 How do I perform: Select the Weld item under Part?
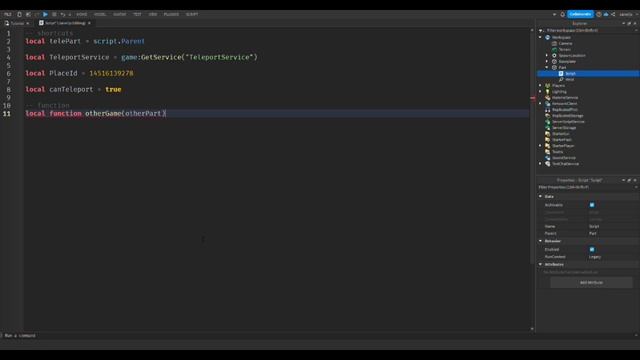(569, 80)
